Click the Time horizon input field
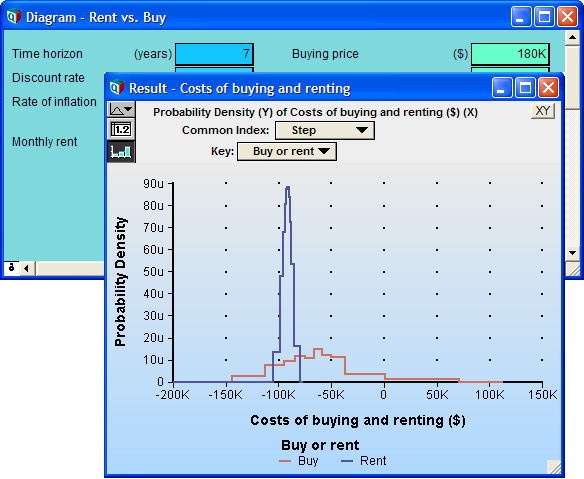 point(214,54)
